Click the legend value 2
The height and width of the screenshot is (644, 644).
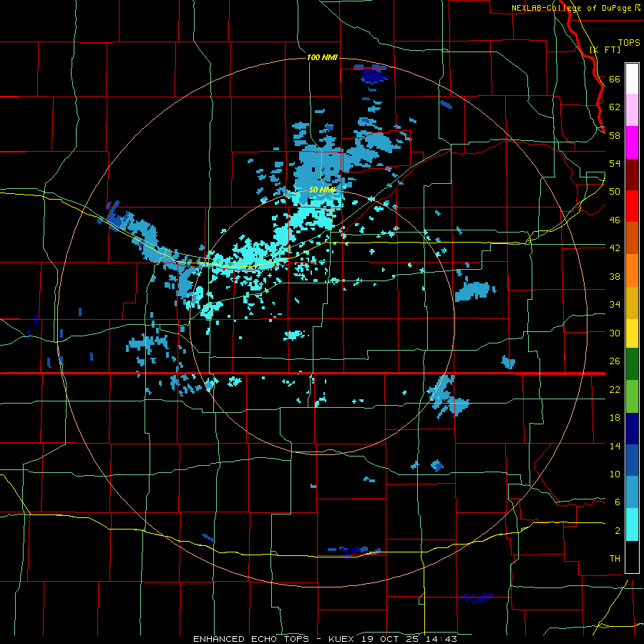coord(618,530)
